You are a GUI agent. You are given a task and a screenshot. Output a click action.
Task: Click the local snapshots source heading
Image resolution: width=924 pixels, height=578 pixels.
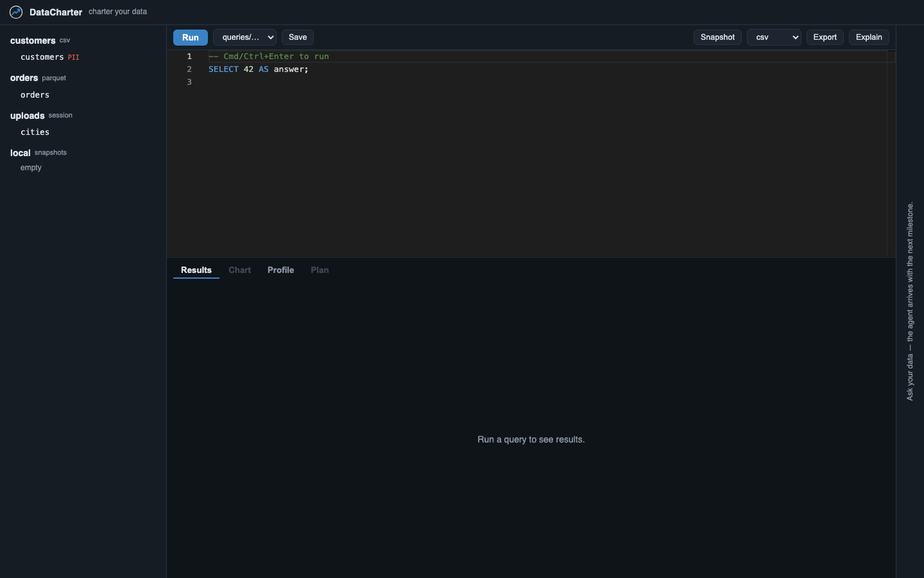[x=38, y=153]
